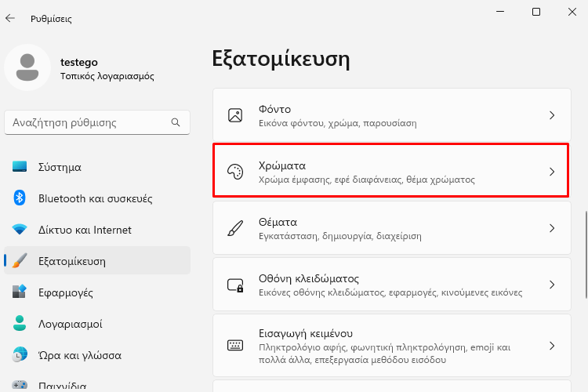Click the picture icon on Φόντο card

[235, 115]
